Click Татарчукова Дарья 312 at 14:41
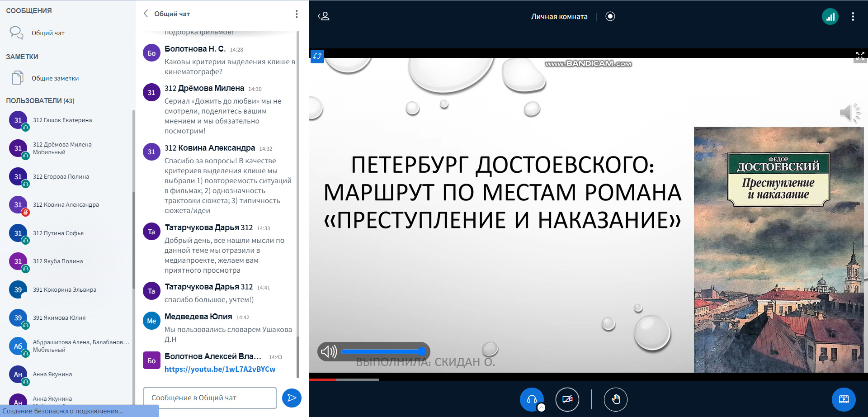868x417 pixels. 209,287
